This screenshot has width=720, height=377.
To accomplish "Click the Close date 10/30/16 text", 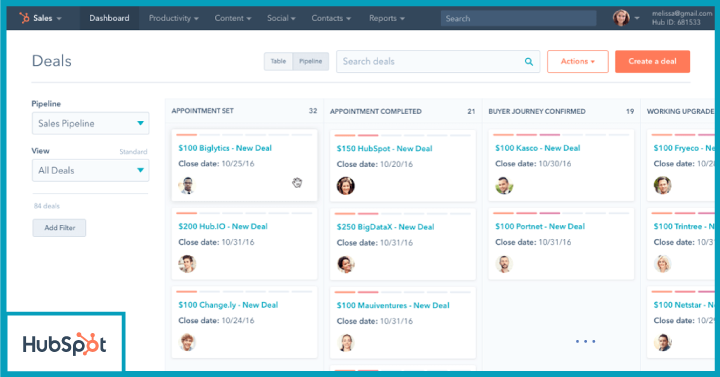I will point(533,163).
